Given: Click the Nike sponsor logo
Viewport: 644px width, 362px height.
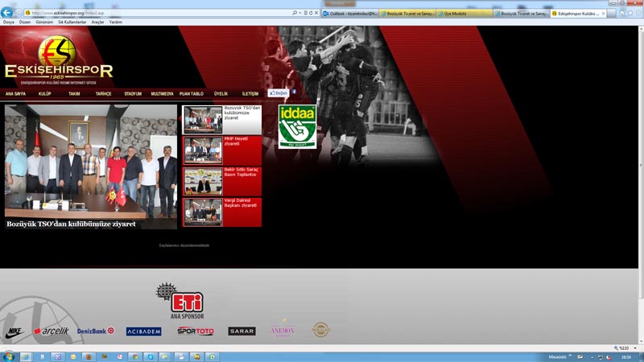Looking at the screenshot, I should coord(14,331).
